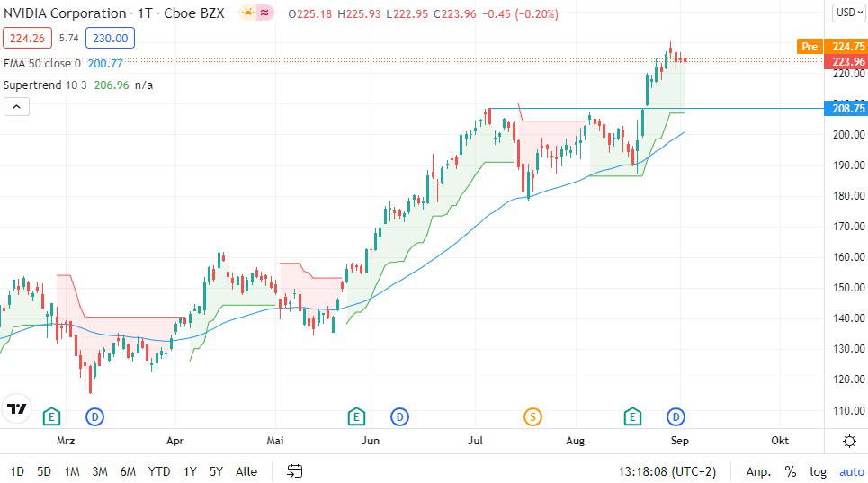Select the 6M time range
Viewport: 868px width, 483px height.
[128, 472]
